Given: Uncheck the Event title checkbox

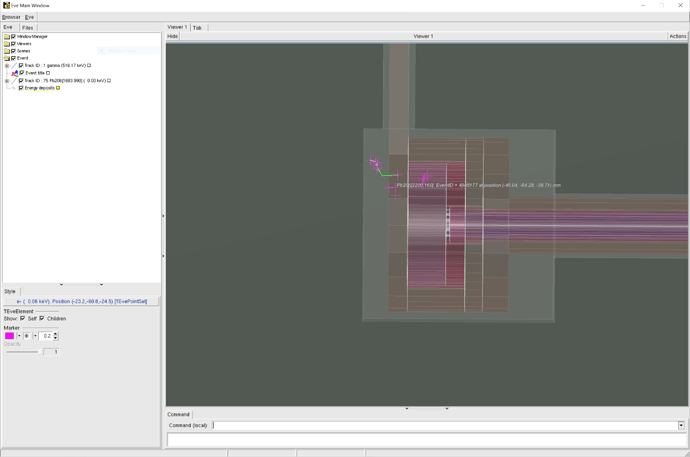Looking at the screenshot, I should [x=22, y=73].
